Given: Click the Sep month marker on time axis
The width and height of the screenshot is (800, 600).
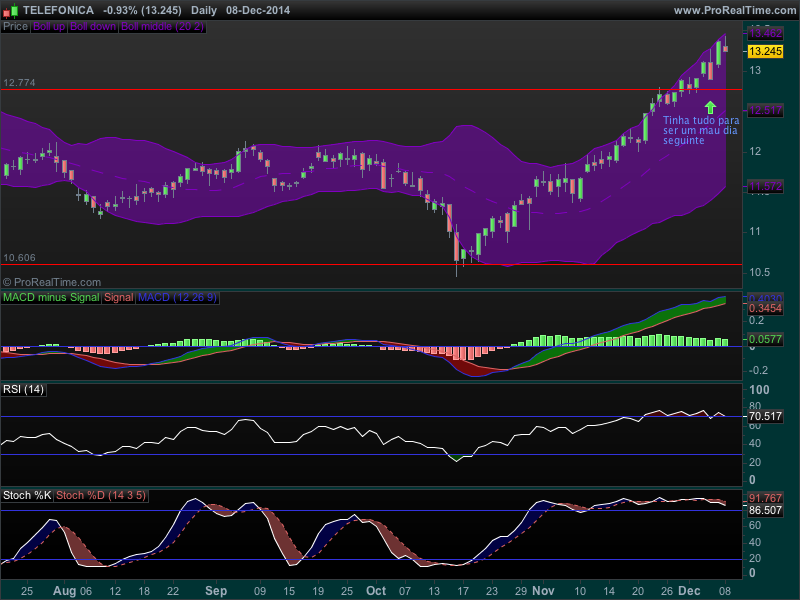Looking at the screenshot, I should click(216, 591).
